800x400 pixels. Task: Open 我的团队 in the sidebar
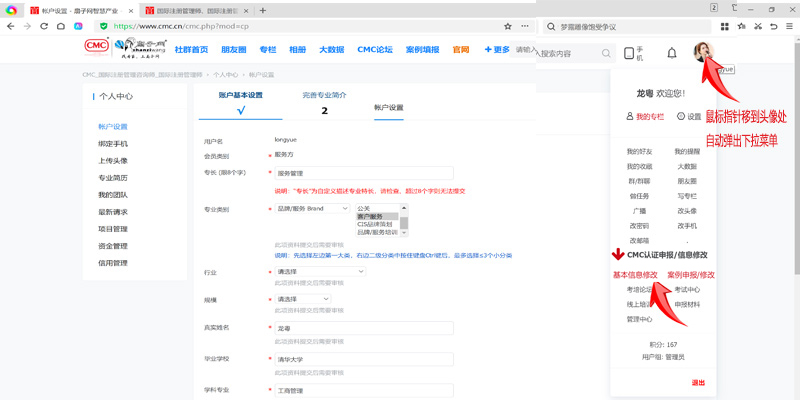113,195
